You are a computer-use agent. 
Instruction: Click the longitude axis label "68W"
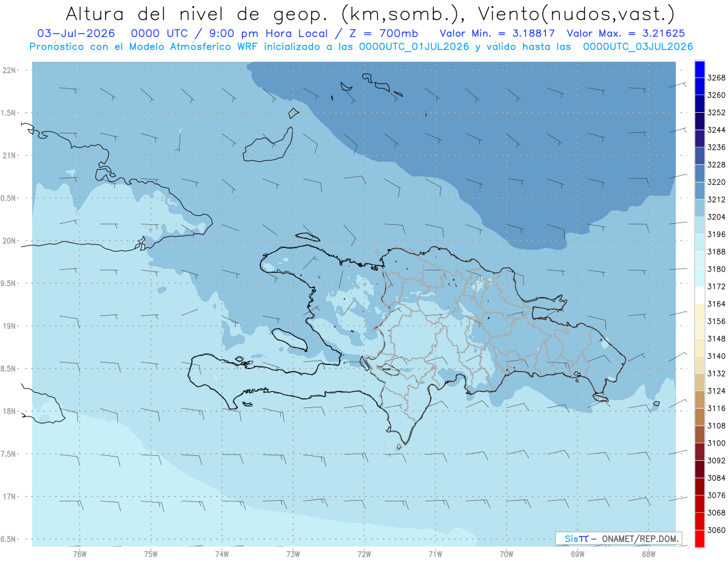pos(649,553)
